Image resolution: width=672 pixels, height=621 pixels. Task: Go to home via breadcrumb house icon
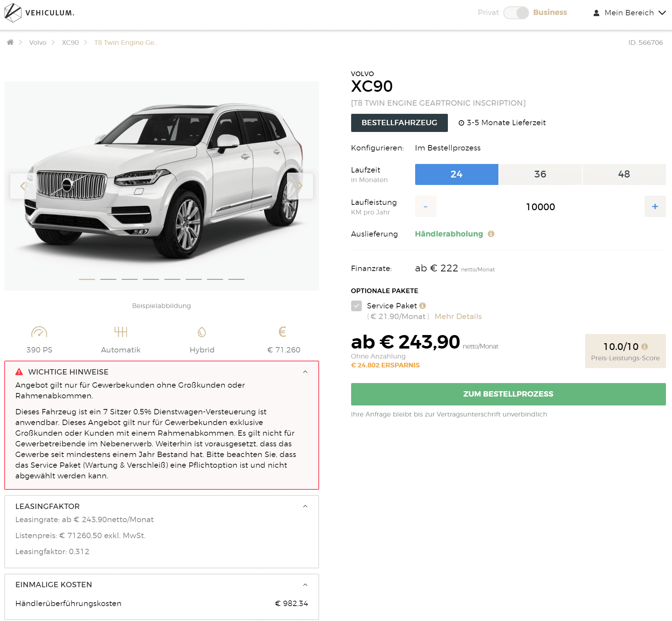pos(10,42)
